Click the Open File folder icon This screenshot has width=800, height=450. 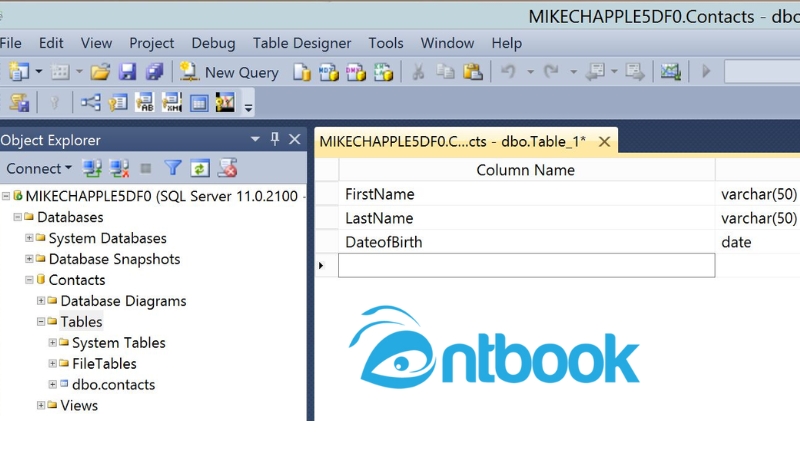[x=100, y=72]
